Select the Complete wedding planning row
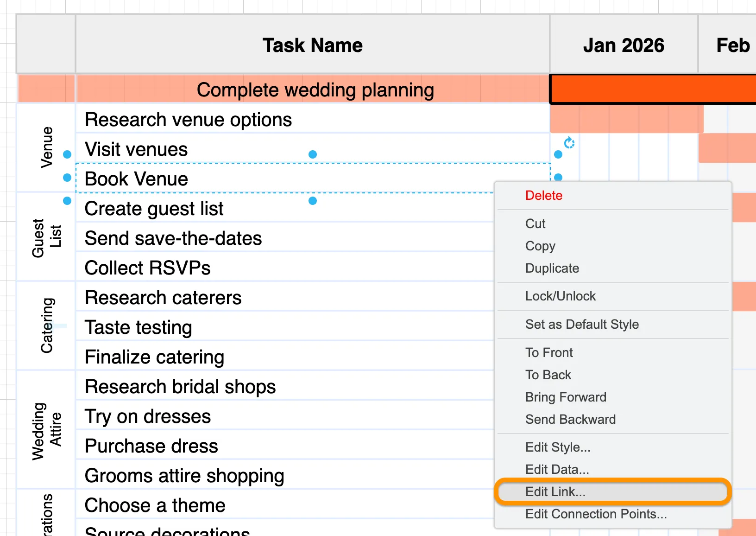The image size is (756, 536). pyautogui.click(x=315, y=90)
